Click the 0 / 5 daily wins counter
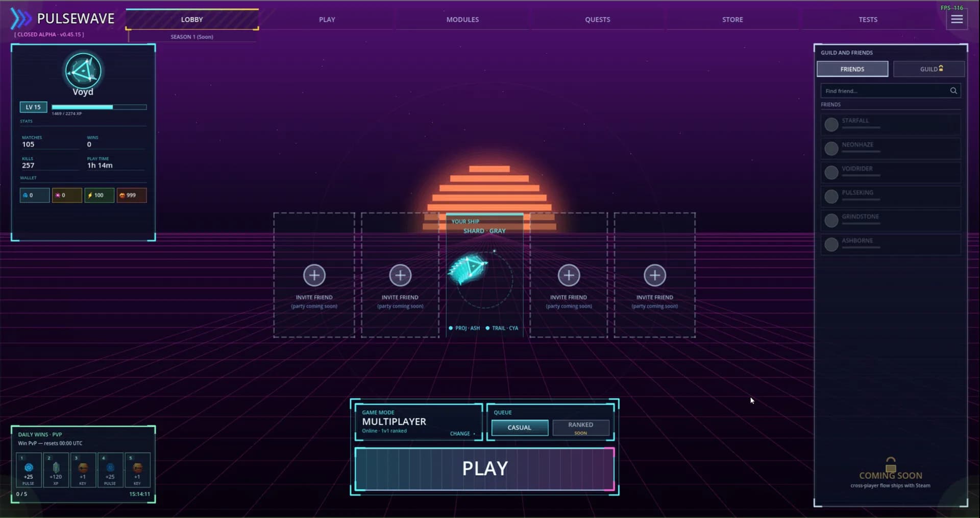The width and height of the screenshot is (980, 518). click(x=21, y=494)
